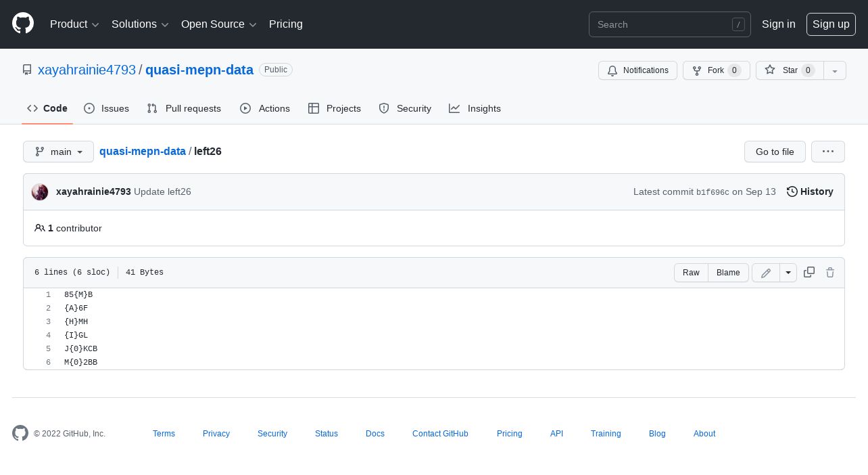
Task: Expand the Open Source menu
Action: click(218, 24)
